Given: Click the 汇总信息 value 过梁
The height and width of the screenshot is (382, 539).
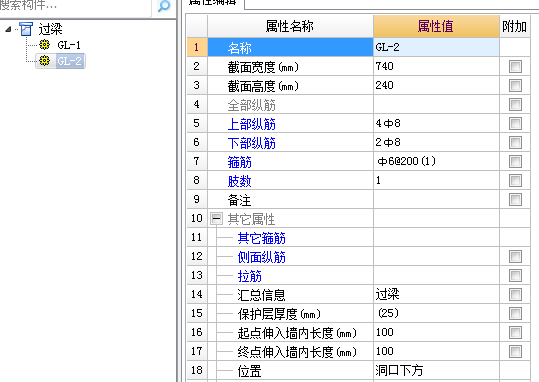Looking at the screenshot, I should coord(436,294).
